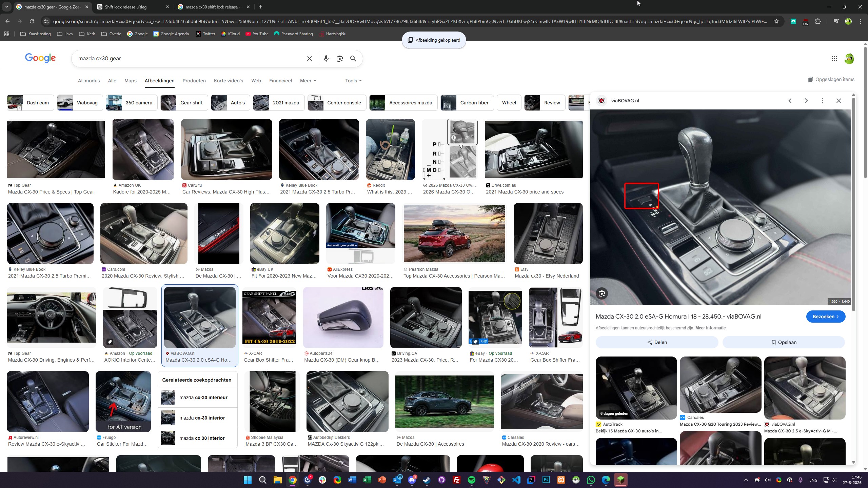Go to next image in preview panel

pyautogui.click(x=806, y=101)
